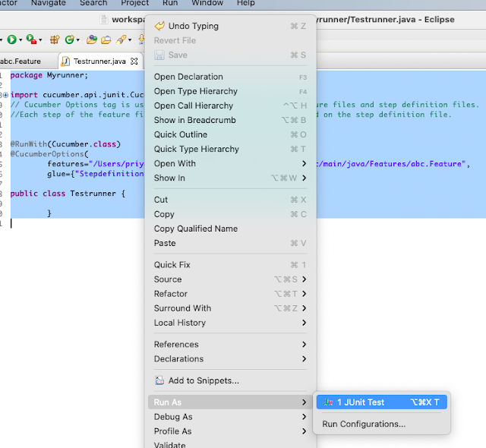Open the Help menu
The width and height of the screenshot is (486, 448).
[246, 3]
